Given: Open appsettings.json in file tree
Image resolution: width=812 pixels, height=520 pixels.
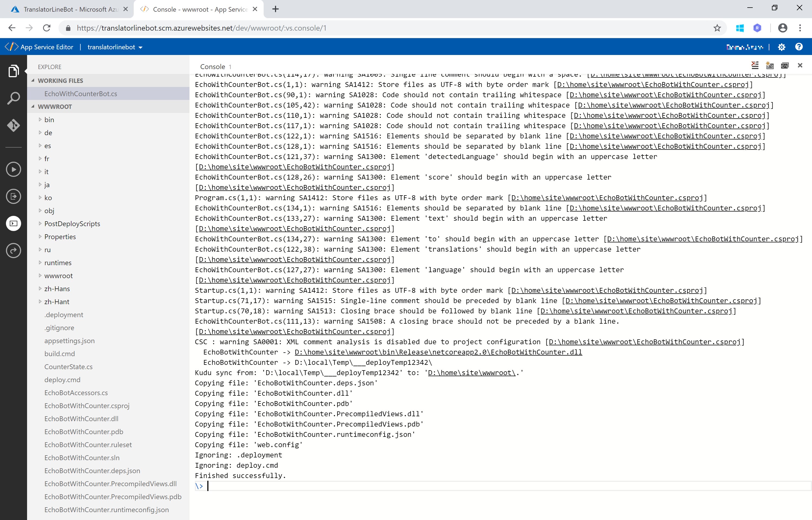Looking at the screenshot, I should [x=70, y=341].
